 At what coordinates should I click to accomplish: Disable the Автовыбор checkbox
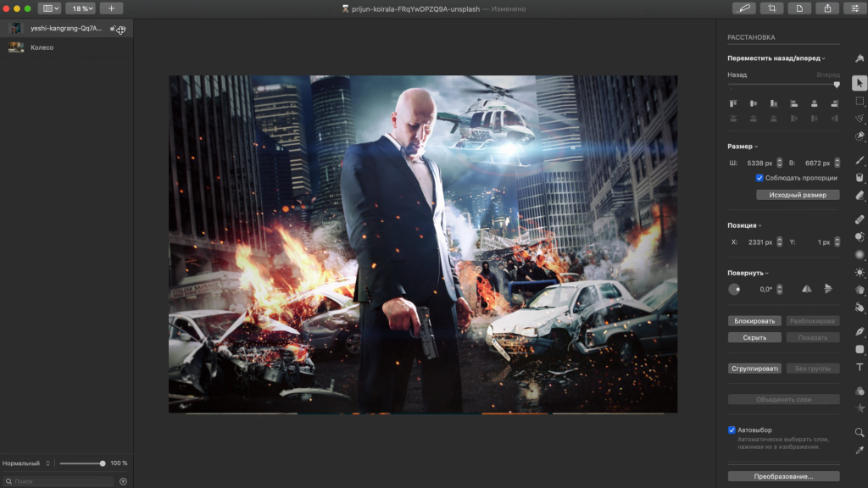click(x=732, y=430)
